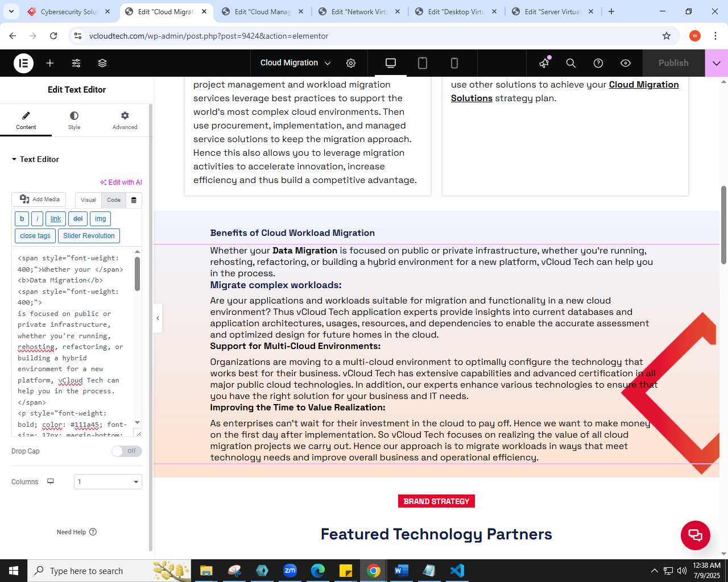Open the Finder search icon

(x=571, y=63)
